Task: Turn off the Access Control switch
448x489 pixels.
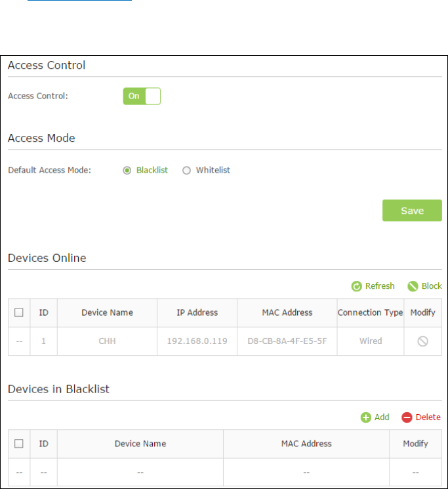Action: click(x=142, y=96)
